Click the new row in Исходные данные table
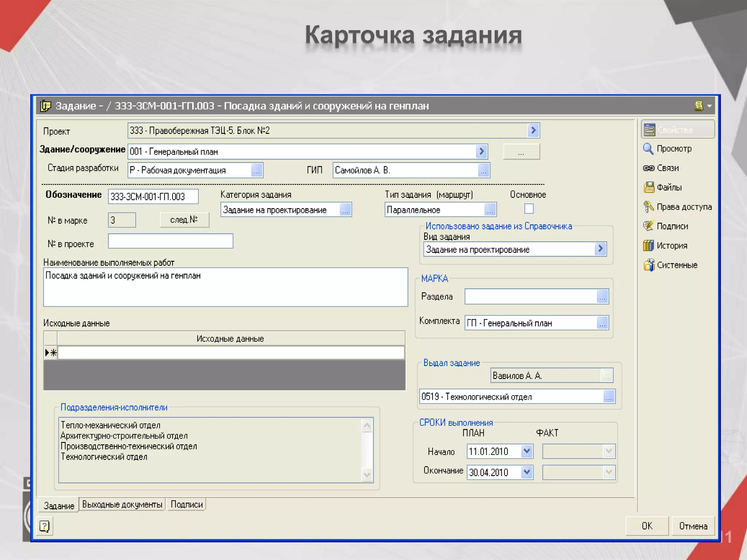The width and height of the screenshot is (747, 560). (231, 353)
